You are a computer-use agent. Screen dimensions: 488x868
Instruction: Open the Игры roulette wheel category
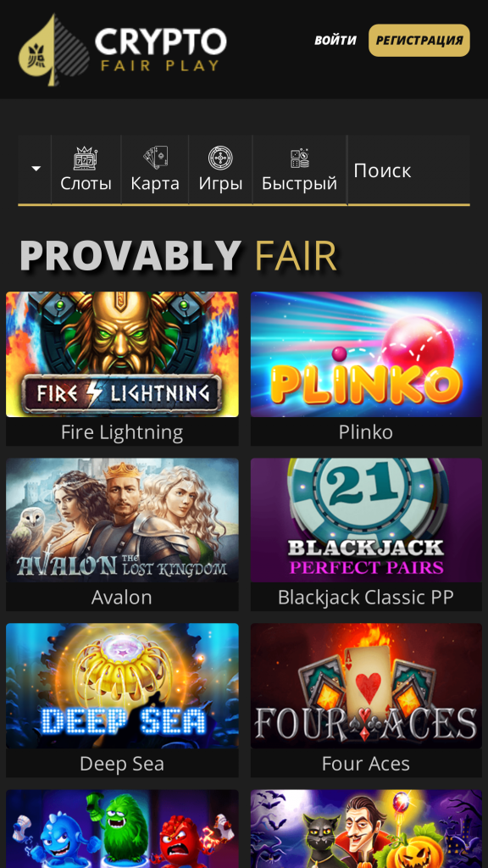(x=220, y=170)
